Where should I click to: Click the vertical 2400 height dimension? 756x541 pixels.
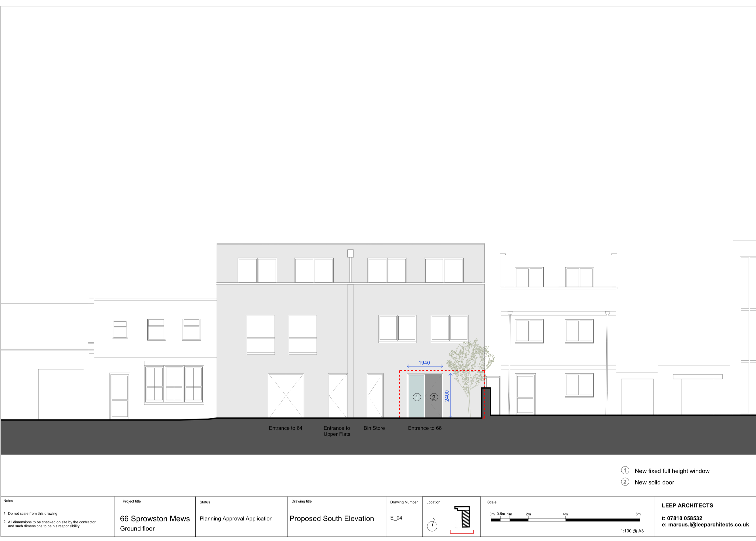447,396
